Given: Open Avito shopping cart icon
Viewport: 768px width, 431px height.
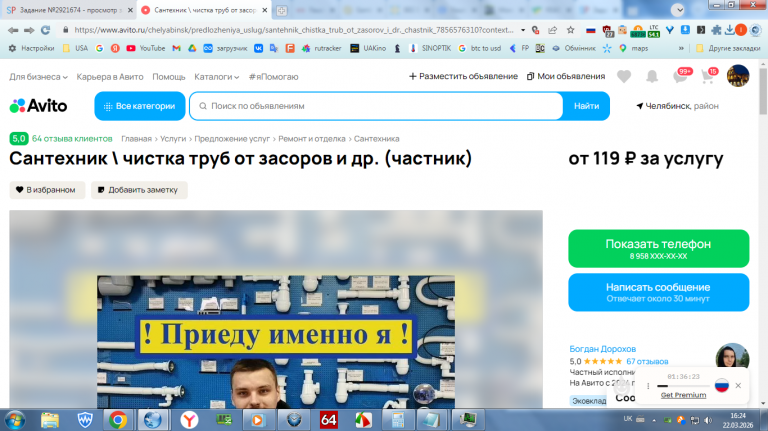Looking at the screenshot, I should point(708,76).
